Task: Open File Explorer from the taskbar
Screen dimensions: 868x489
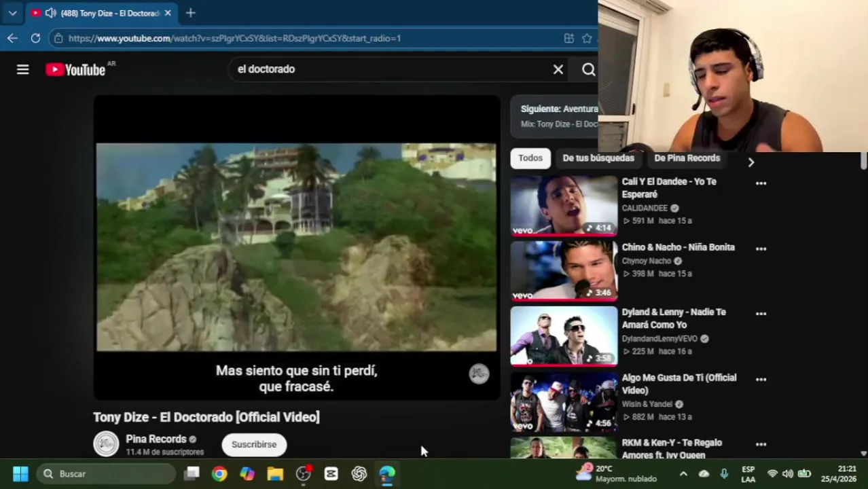Action: 275,473
